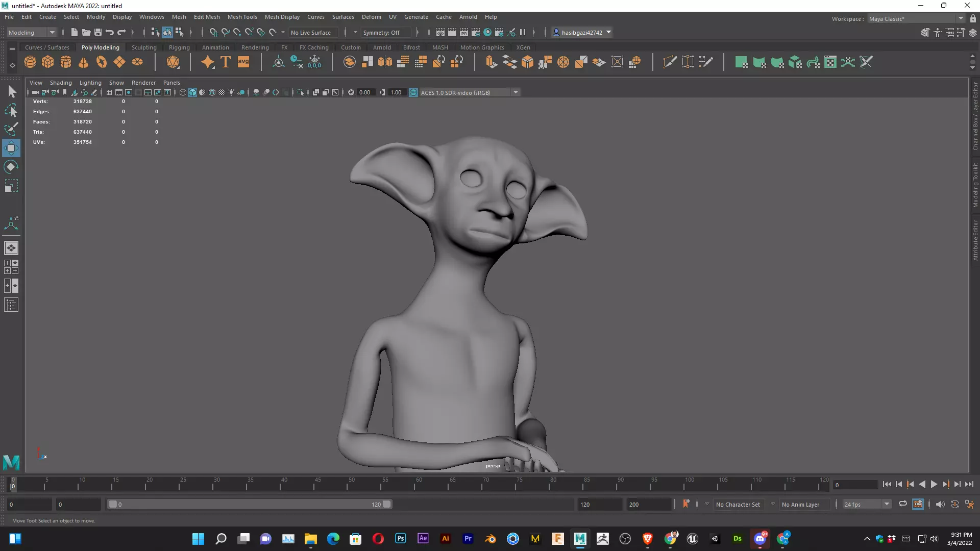Image resolution: width=980 pixels, height=551 pixels.
Task: Create a Polygon Cone from shelf
Action: click(84, 62)
